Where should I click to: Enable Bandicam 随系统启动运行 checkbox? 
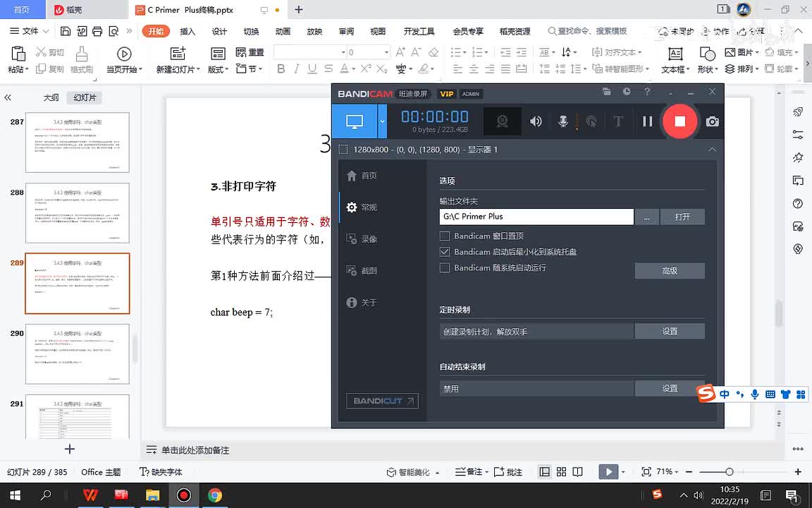pos(444,268)
